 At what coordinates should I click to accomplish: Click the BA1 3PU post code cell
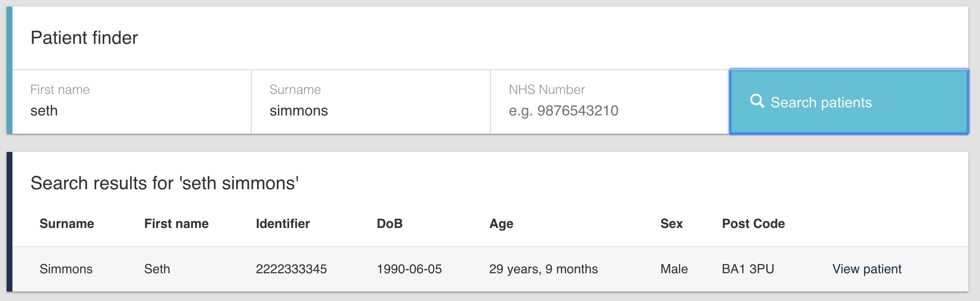tap(747, 269)
